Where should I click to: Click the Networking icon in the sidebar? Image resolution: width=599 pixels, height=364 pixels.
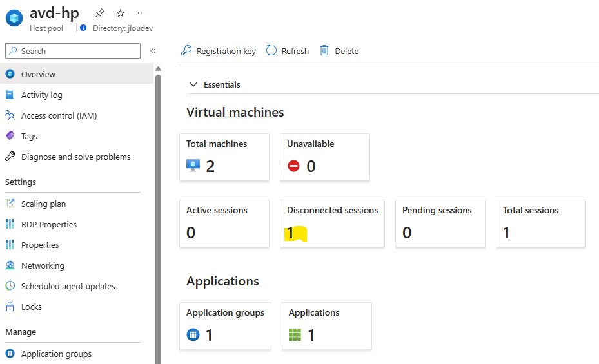(x=10, y=265)
